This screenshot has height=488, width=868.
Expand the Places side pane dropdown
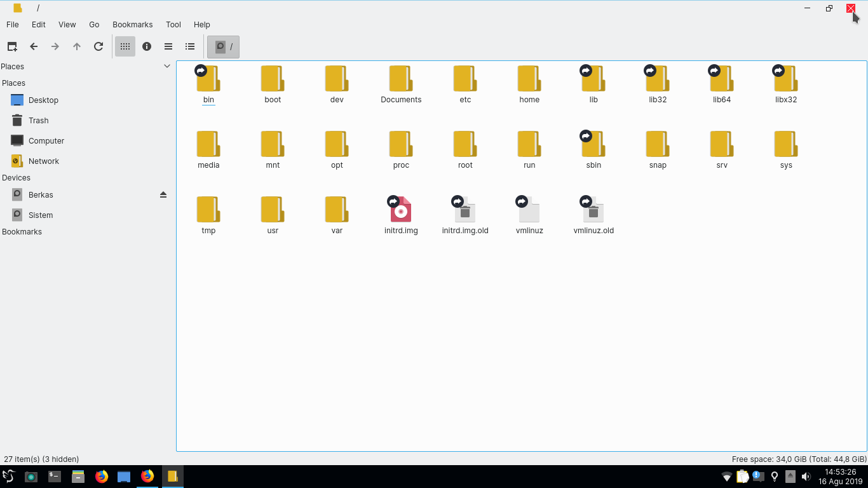[x=167, y=66]
